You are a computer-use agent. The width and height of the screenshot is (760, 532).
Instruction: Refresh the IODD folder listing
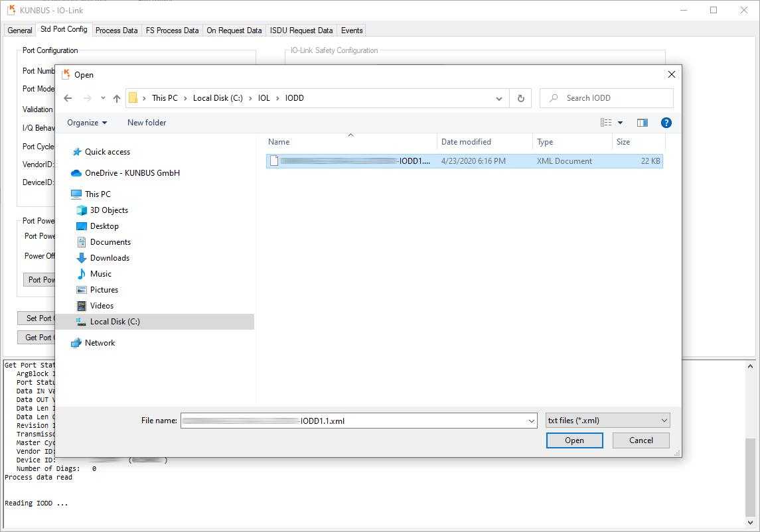pos(520,98)
